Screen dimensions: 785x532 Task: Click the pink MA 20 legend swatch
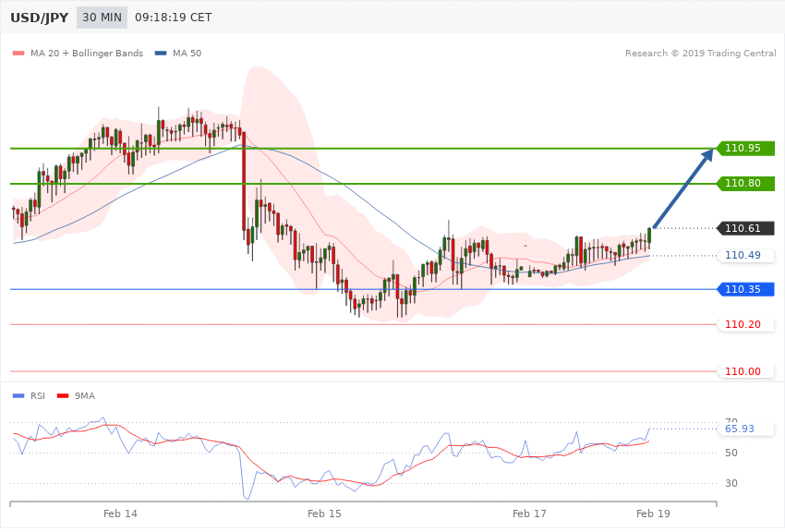pos(18,53)
